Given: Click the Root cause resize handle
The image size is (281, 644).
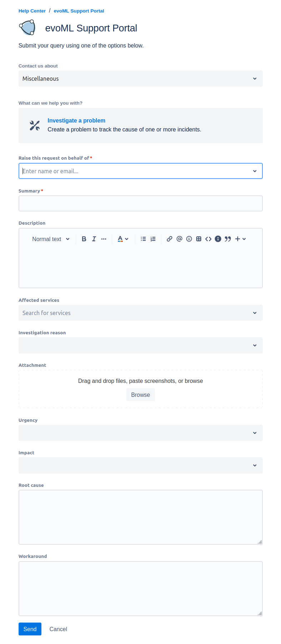Looking at the screenshot, I should click(x=260, y=542).
